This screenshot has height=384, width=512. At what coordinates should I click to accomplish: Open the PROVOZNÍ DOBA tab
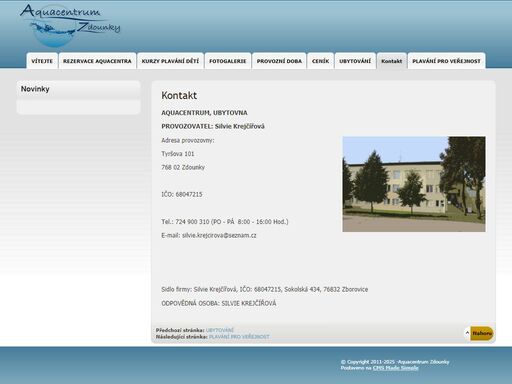(x=279, y=61)
